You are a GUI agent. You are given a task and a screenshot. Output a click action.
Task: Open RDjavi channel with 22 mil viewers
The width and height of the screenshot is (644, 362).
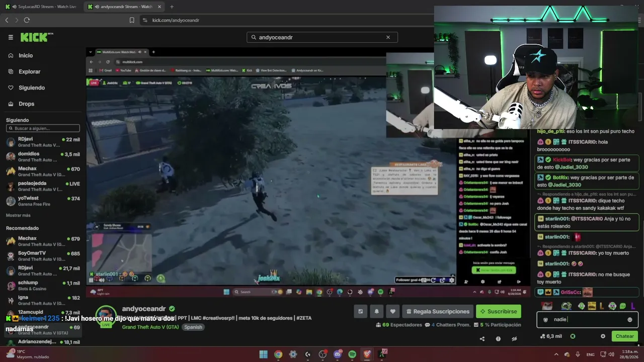pyautogui.click(x=43, y=143)
